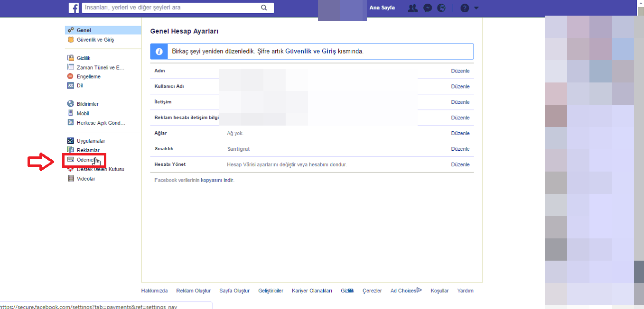Click the language icon beside Dil
Screen dimensions: 644x309
[71, 86]
